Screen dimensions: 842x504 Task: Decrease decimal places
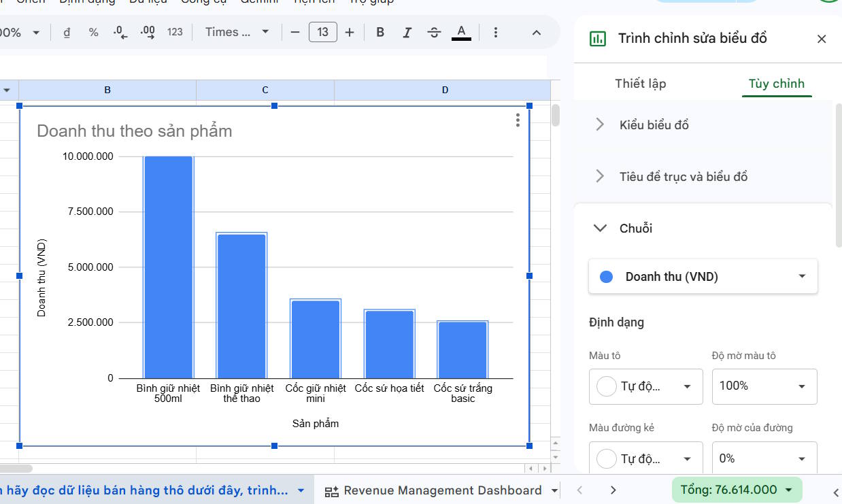coord(120,32)
